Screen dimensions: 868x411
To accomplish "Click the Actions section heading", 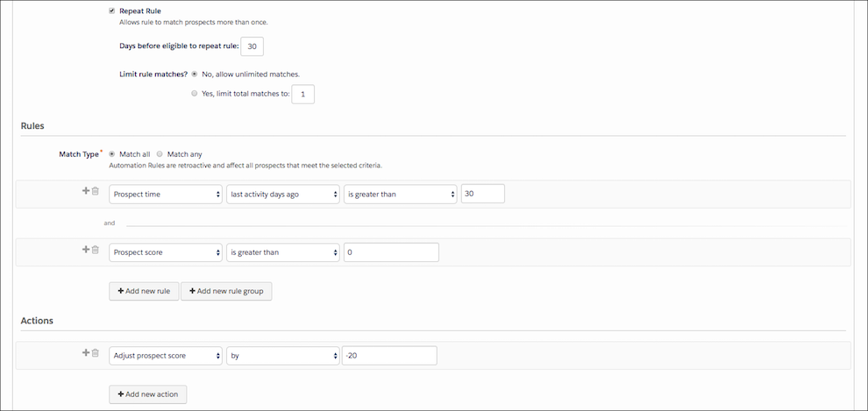I will (37, 320).
